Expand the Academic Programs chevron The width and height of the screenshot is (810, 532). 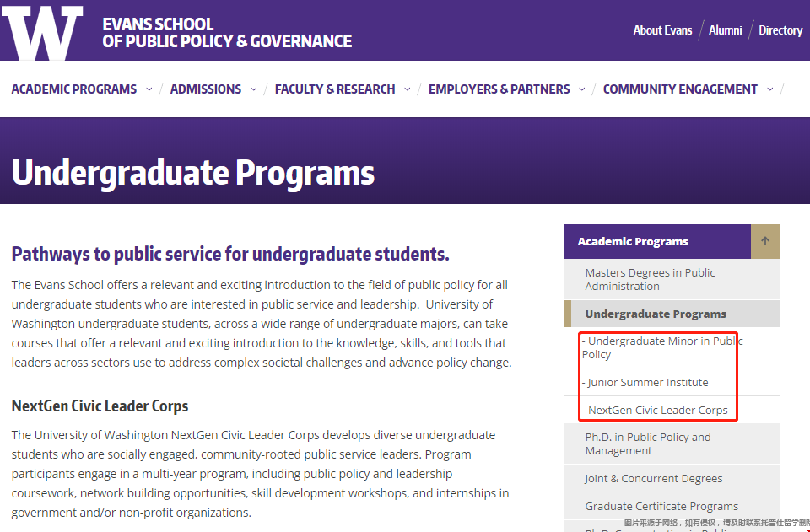coord(149,89)
